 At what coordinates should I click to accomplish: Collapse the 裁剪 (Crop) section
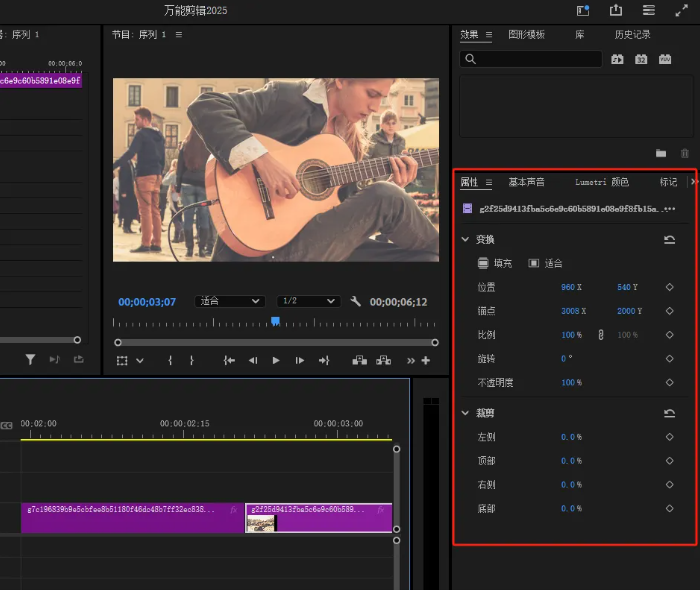pos(466,413)
